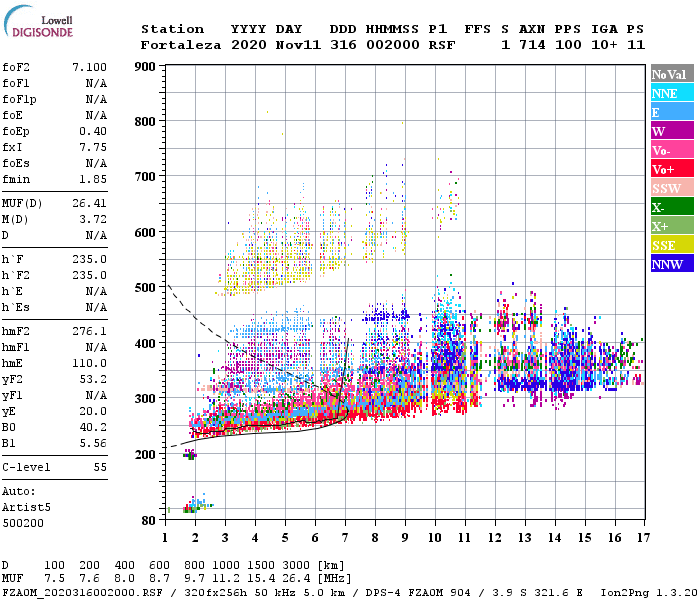Click the 002000 time stamp
This screenshot has height=600, width=700.
pyautogui.click(x=393, y=45)
